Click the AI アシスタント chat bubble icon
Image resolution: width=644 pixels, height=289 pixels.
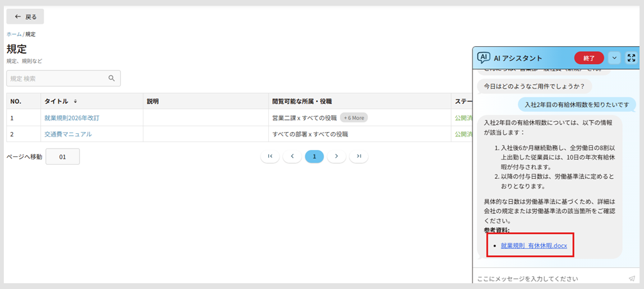coord(484,58)
